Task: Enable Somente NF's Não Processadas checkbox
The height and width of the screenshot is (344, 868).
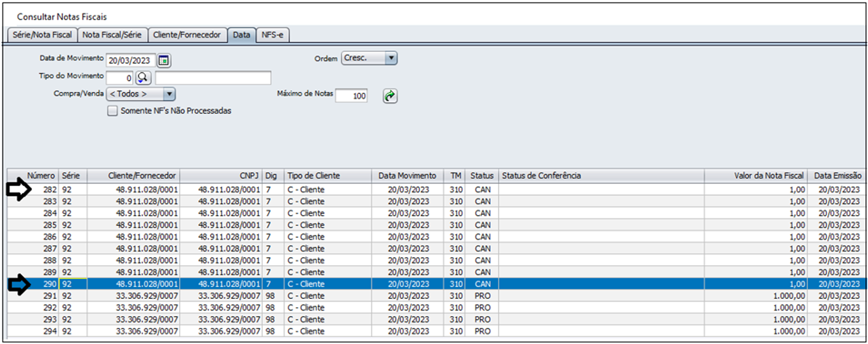Action: click(112, 111)
